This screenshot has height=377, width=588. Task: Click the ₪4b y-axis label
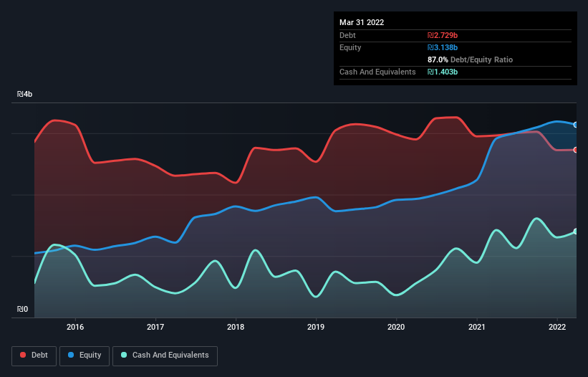click(x=24, y=94)
